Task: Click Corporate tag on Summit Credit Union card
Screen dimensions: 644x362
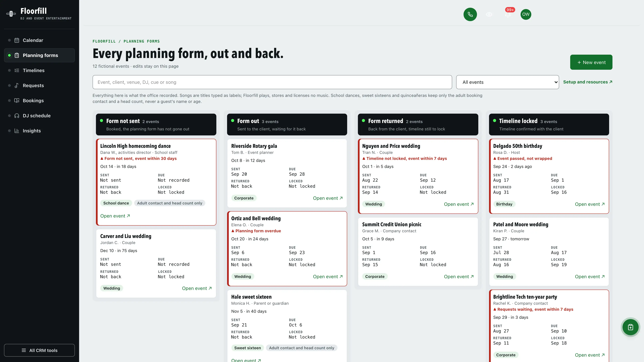Action: pos(375,277)
